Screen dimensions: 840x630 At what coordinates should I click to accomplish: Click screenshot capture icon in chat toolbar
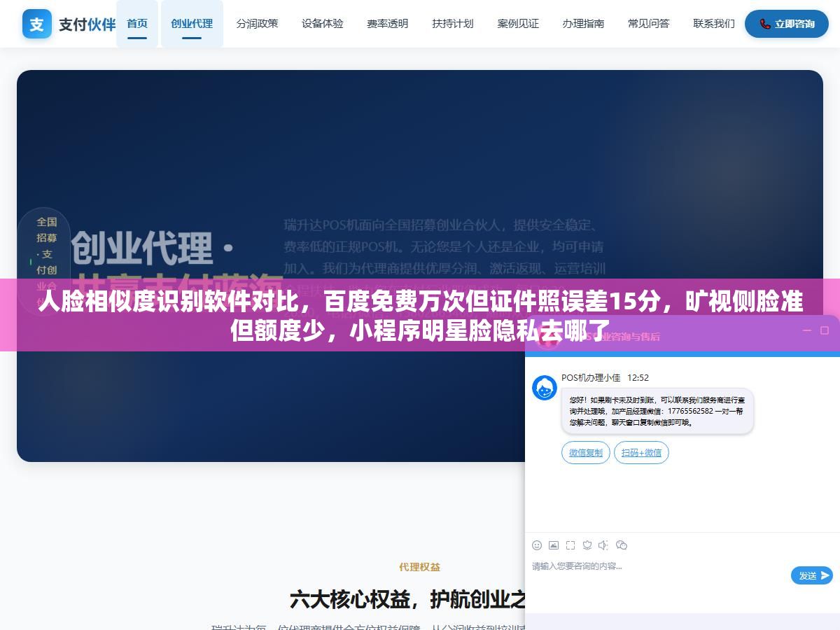click(x=570, y=545)
